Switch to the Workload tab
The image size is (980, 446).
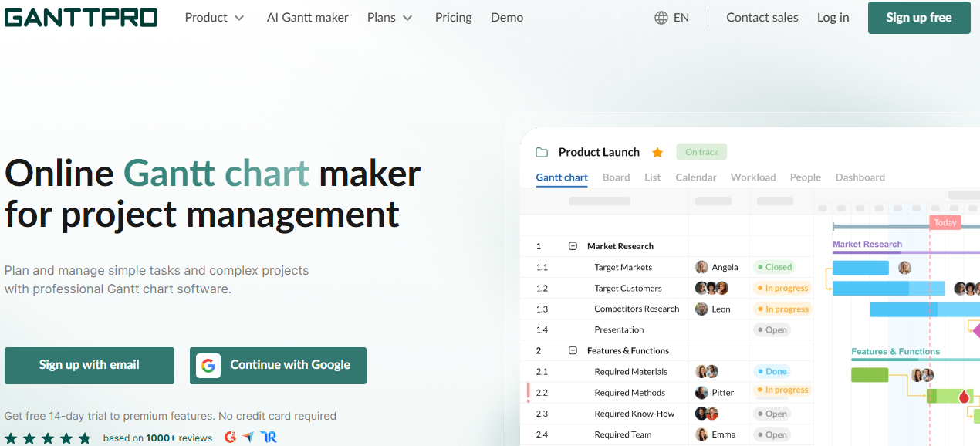[x=753, y=177]
